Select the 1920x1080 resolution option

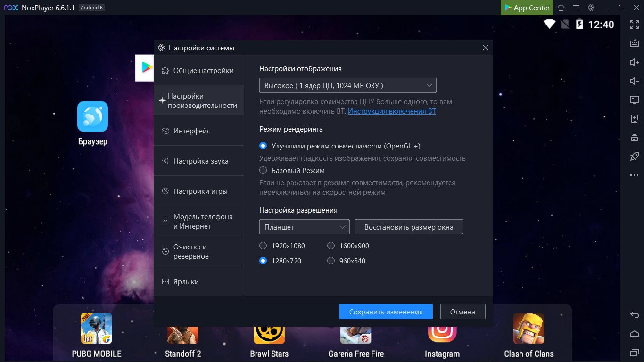263,246
